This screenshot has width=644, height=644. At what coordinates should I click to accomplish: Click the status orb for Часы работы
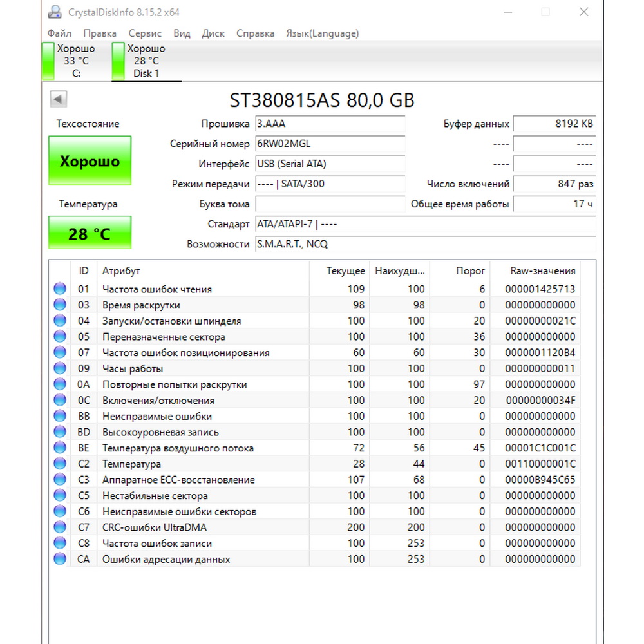tap(60, 368)
